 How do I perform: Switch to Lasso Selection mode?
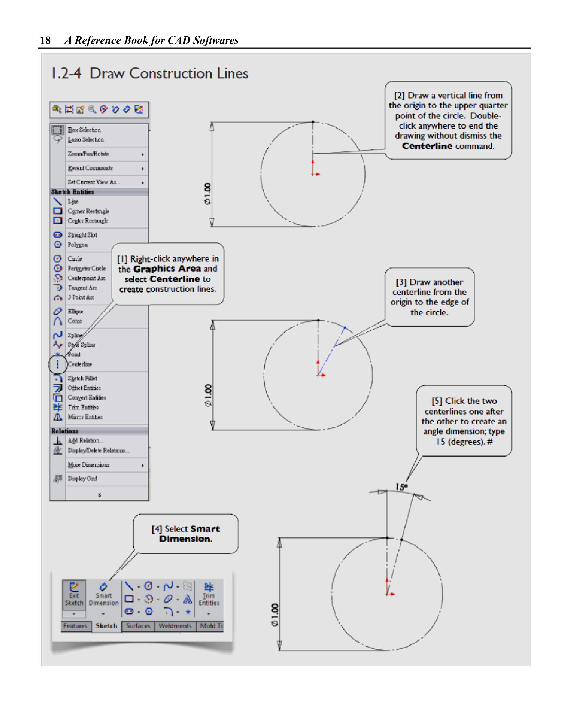pyautogui.click(x=86, y=140)
